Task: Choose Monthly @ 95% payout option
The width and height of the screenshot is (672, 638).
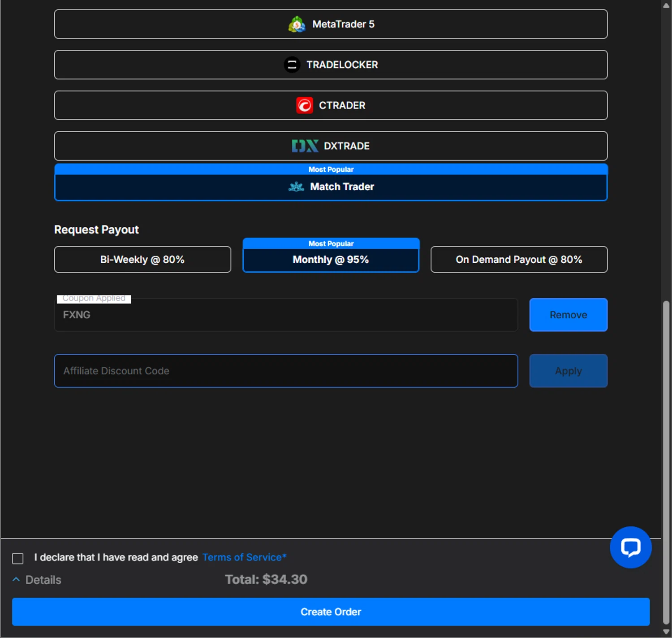Action: point(331,260)
